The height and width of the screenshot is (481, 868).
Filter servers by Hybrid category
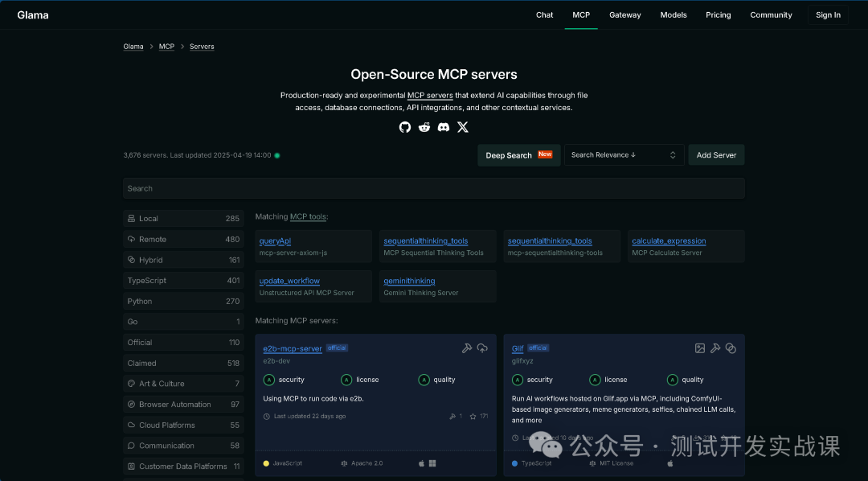(x=183, y=260)
